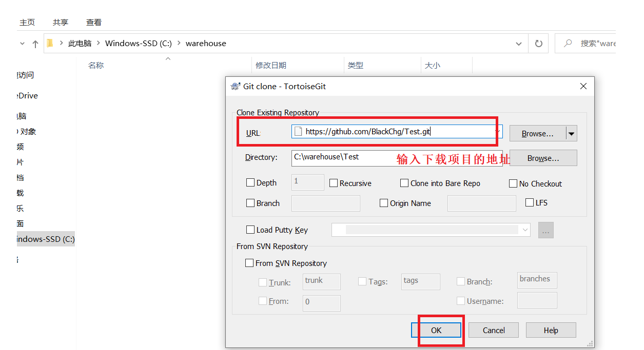This screenshot has height=350, width=644.
Task: Click the 此电脑 breadcrumb segment
Action: click(x=80, y=43)
